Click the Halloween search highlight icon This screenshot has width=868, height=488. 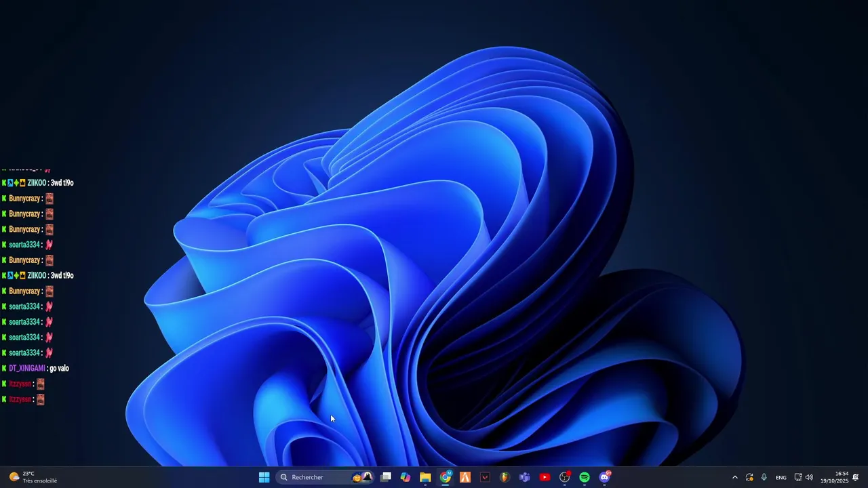[362, 477]
